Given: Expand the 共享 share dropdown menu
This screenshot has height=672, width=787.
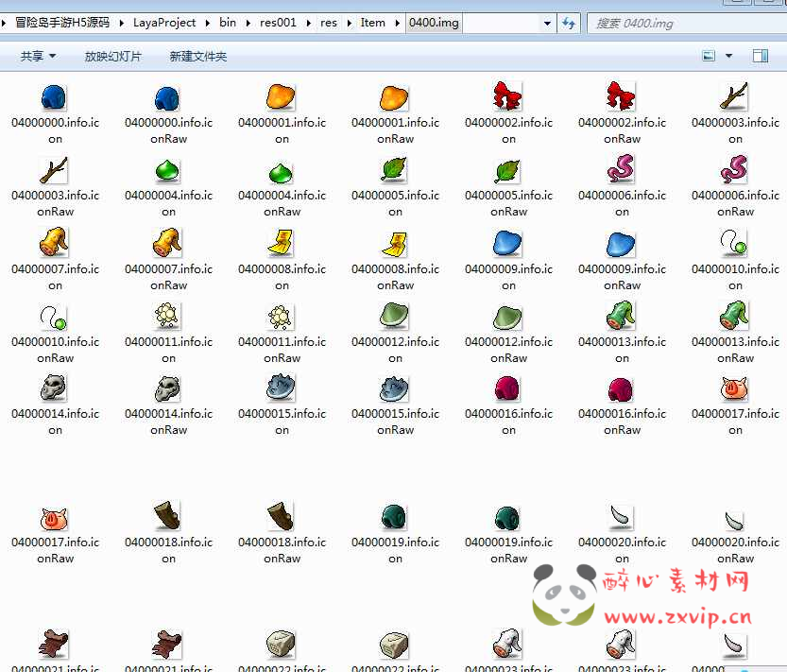Looking at the screenshot, I should [x=38, y=57].
